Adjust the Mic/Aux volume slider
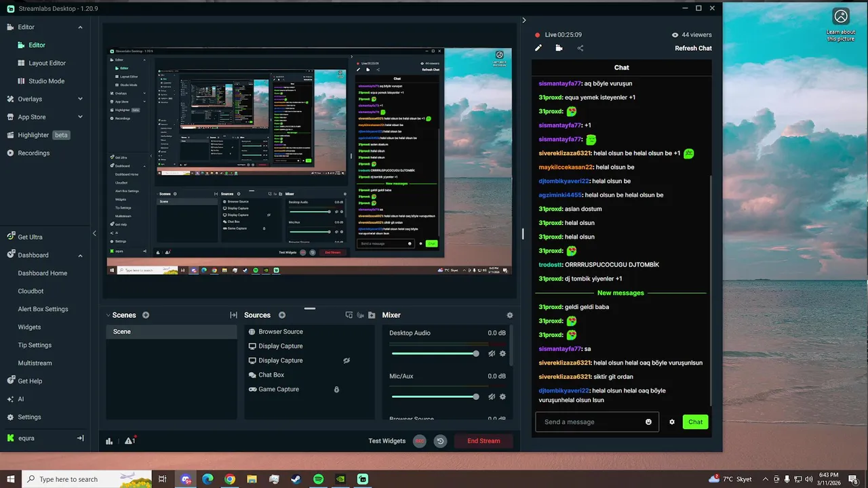 coord(435,397)
